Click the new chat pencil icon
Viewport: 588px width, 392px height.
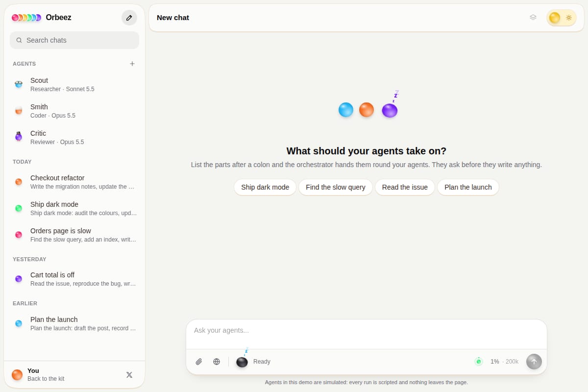129,18
